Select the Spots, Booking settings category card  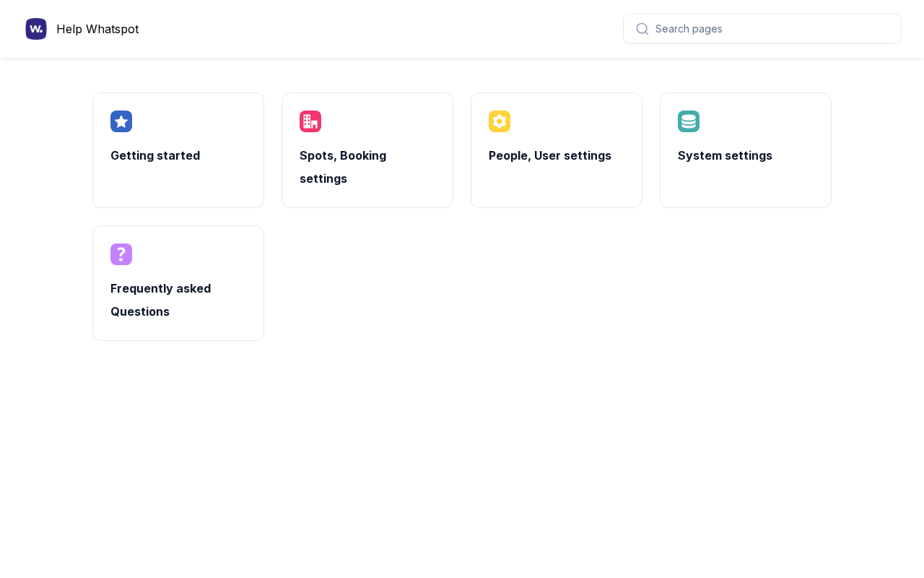click(367, 150)
